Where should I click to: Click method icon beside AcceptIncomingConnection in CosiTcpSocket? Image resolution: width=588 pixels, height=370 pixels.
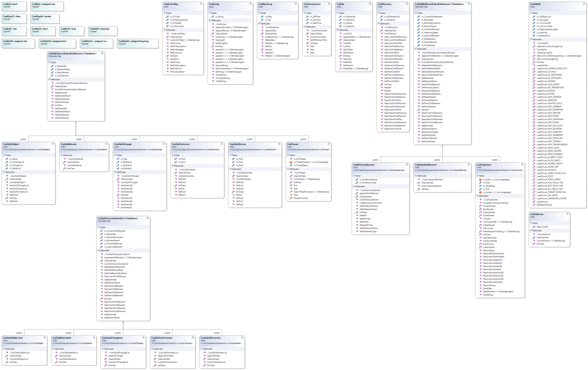[480, 203]
